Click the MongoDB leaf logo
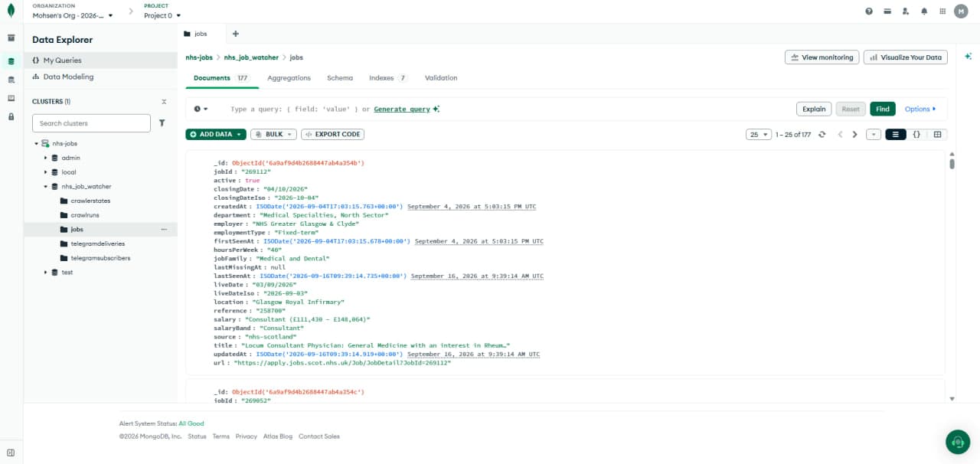This screenshot has width=980, height=464. pos(11,11)
